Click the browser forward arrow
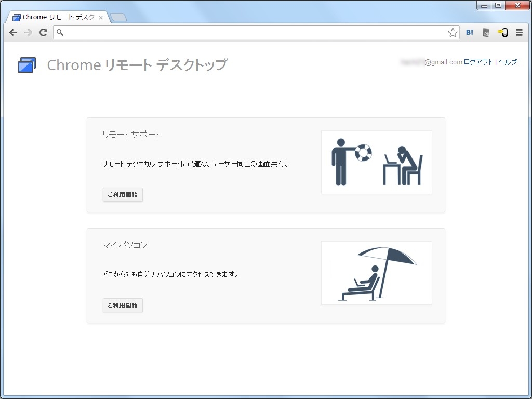The height and width of the screenshot is (399, 532). [x=29, y=32]
